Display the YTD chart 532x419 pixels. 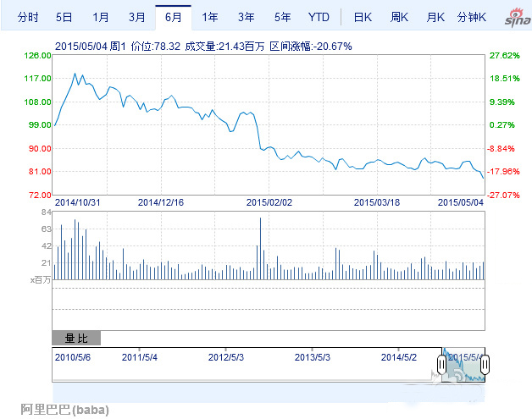point(319,17)
